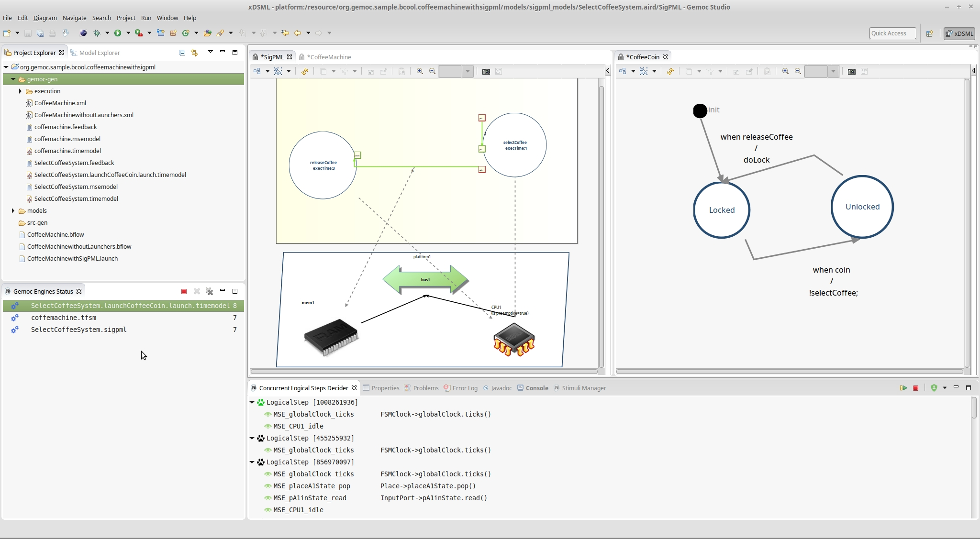This screenshot has width=980, height=539.
Task: Switch to the CoffeeMachine editor tab
Action: [329, 56]
